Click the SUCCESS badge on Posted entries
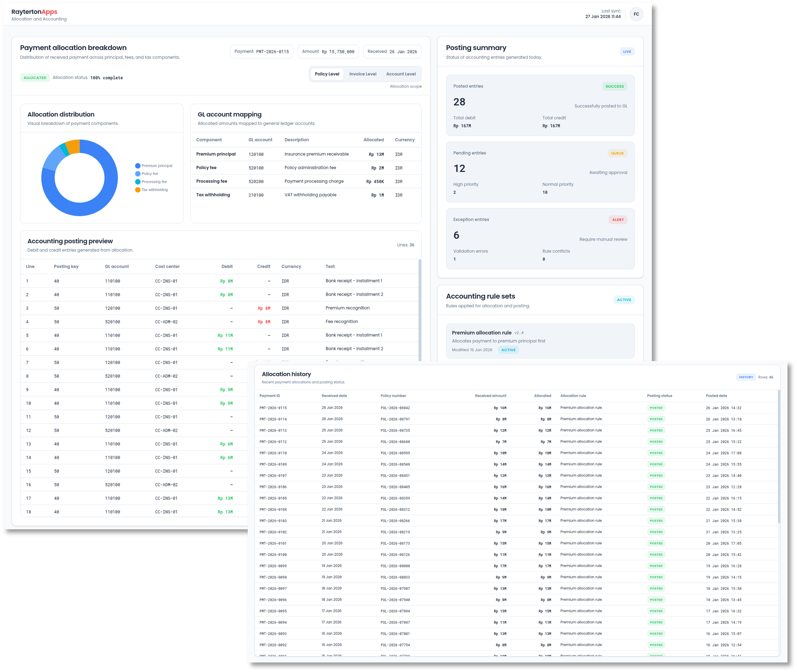The height and width of the screenshot is (672, 797). click(614, 87)
